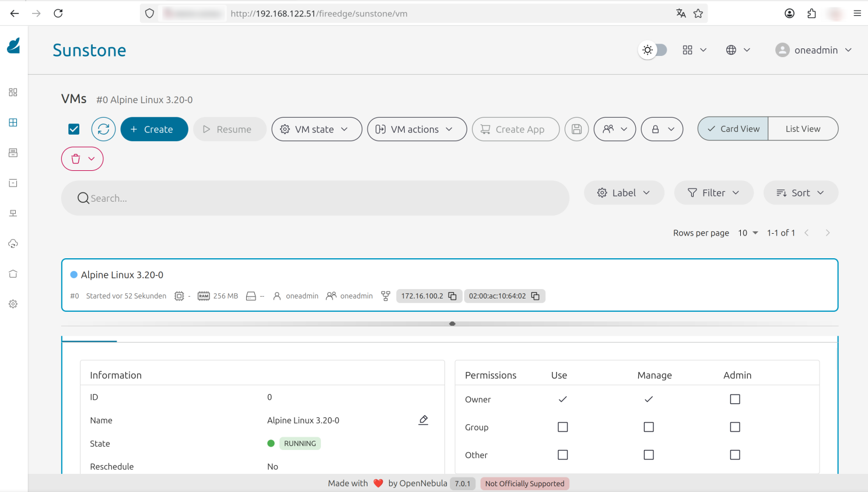Switch to List View
Viewport: 868px width, 492px height.
(803, 128)
